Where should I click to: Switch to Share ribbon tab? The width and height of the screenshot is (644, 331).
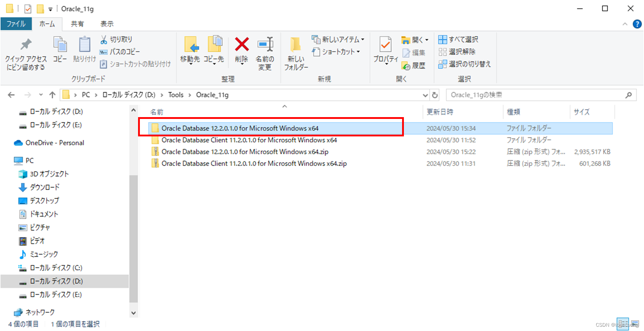[77, 24]
